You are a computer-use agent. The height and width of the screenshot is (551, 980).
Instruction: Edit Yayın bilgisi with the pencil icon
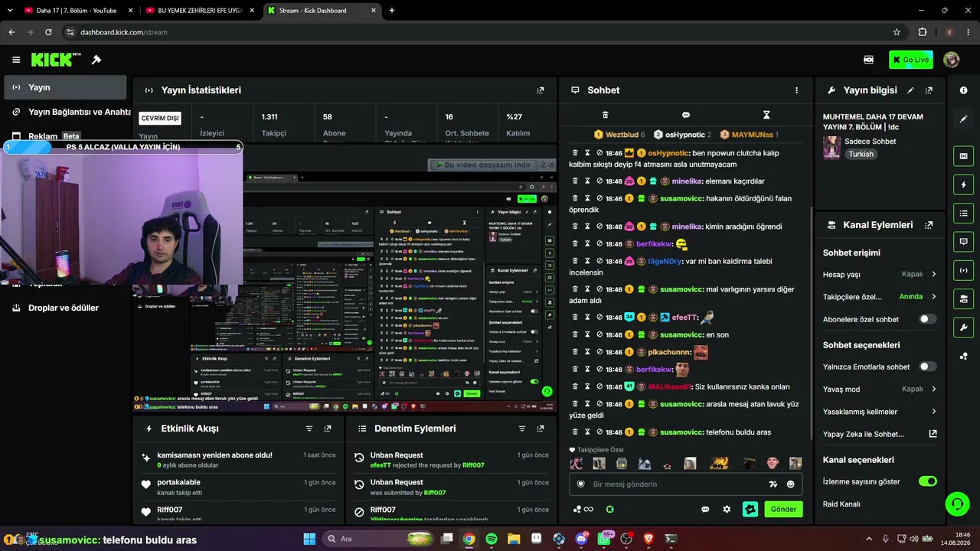(x=910, y=90)
